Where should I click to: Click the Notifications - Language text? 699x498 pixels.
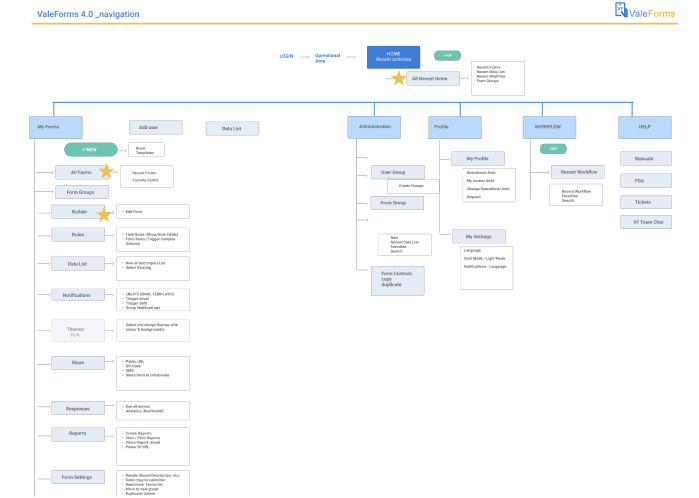point(485,266)
